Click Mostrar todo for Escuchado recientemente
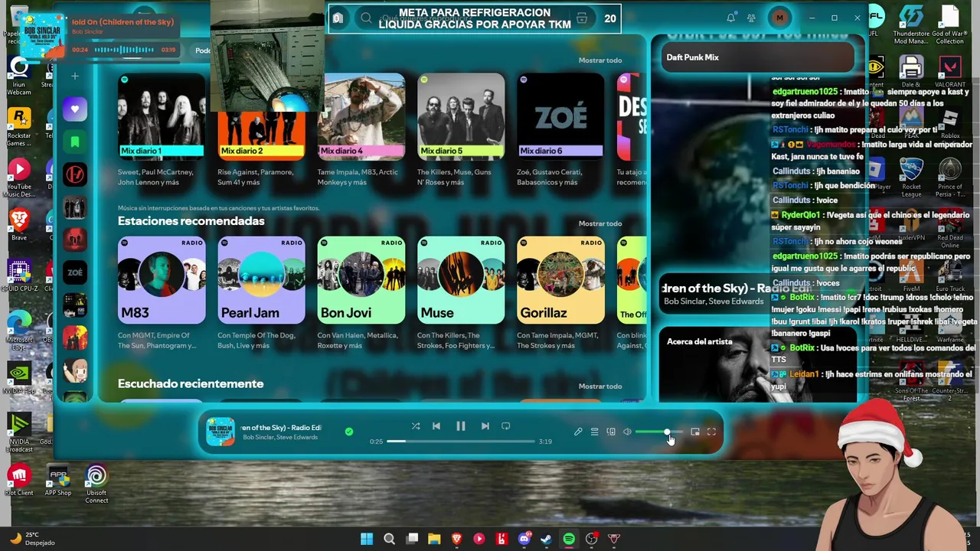This screenshot has height=551, width=980. [600, 386]
